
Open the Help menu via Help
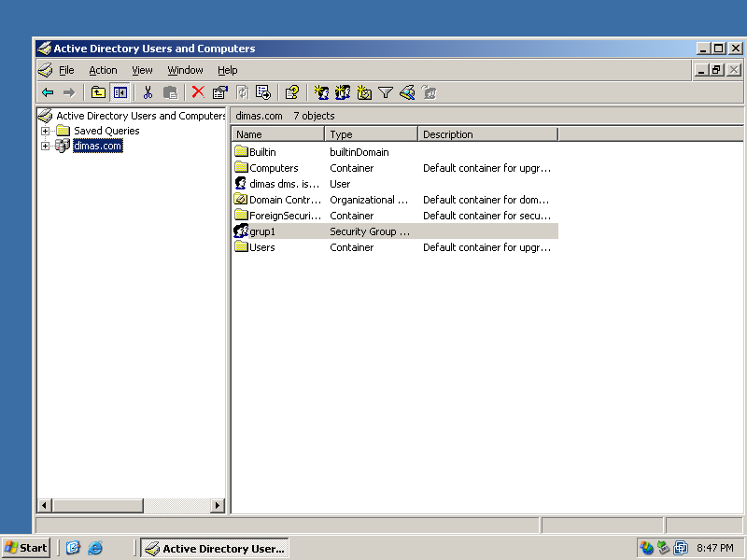[227, 70]
